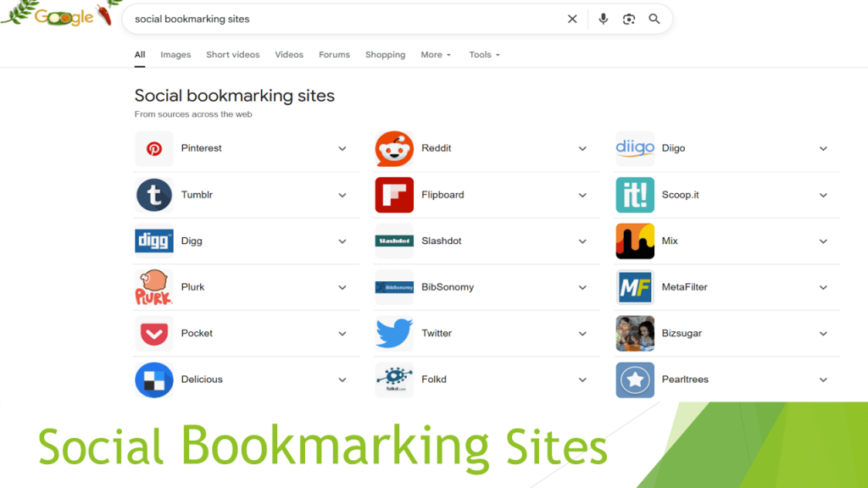Click the MetaFilter name label

[685, 287]
